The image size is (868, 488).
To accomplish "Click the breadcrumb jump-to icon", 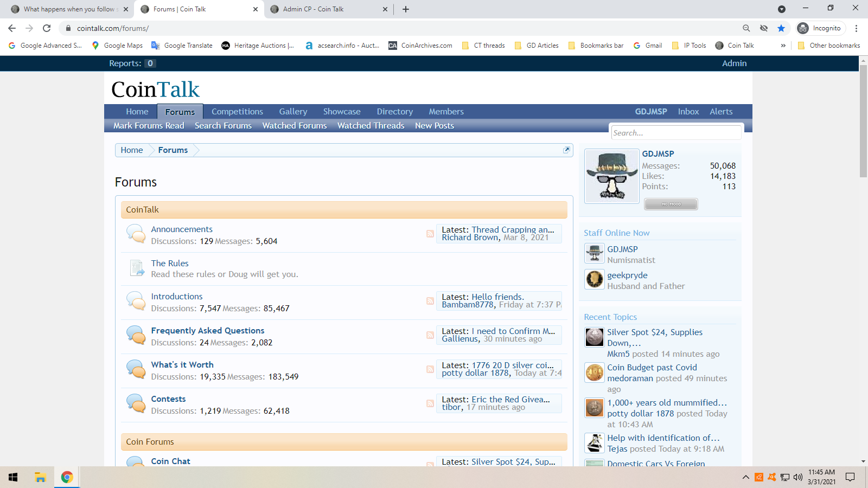I will 566,150.
